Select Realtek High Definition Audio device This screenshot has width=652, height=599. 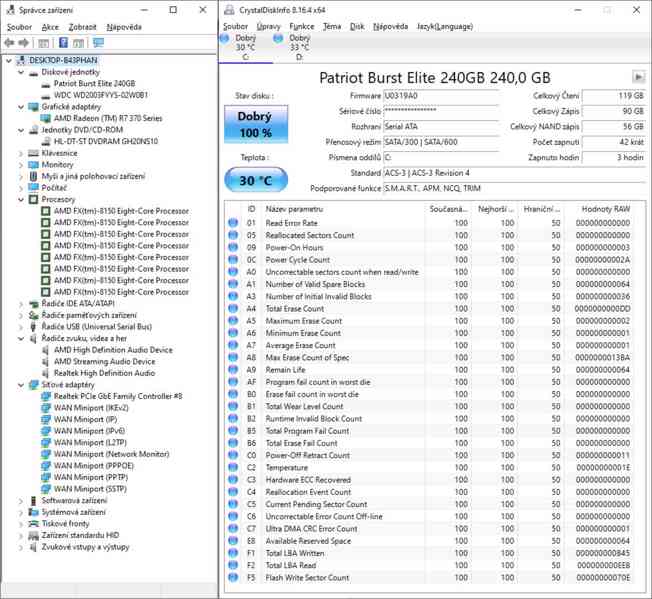(x=104, y=373)
